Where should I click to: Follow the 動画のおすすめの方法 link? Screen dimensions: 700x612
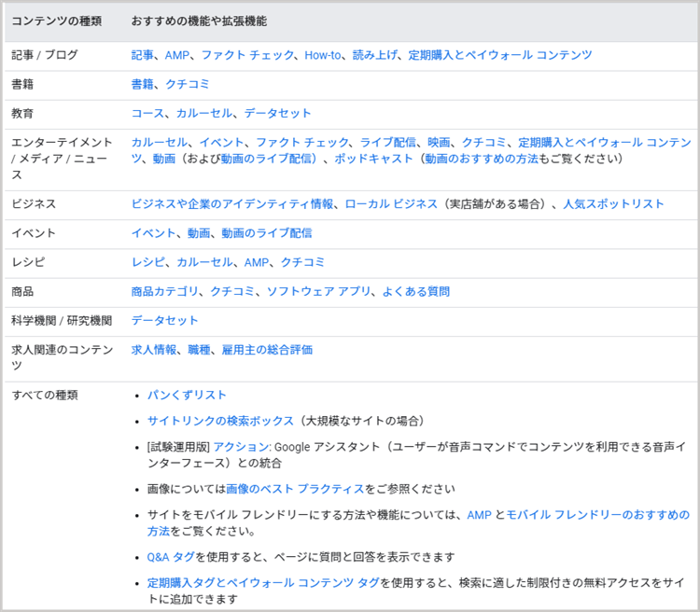point(482,159)
